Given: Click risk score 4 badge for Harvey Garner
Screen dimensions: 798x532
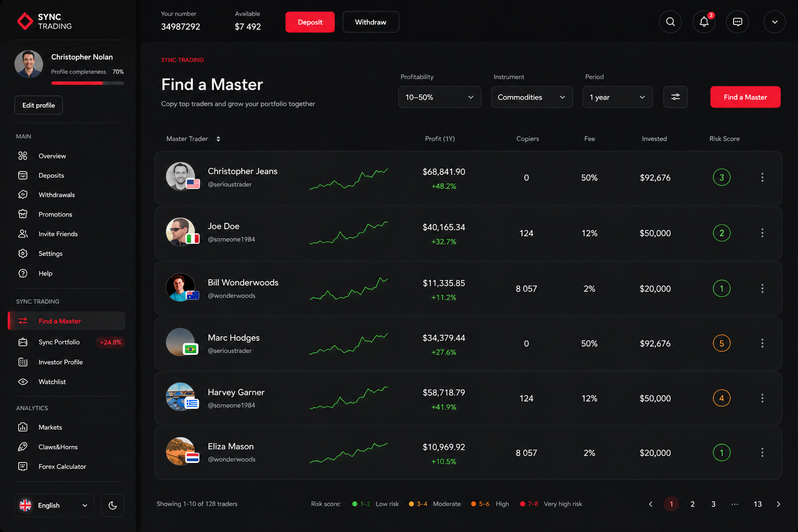Looking at the screenshot, I should 722,398.
